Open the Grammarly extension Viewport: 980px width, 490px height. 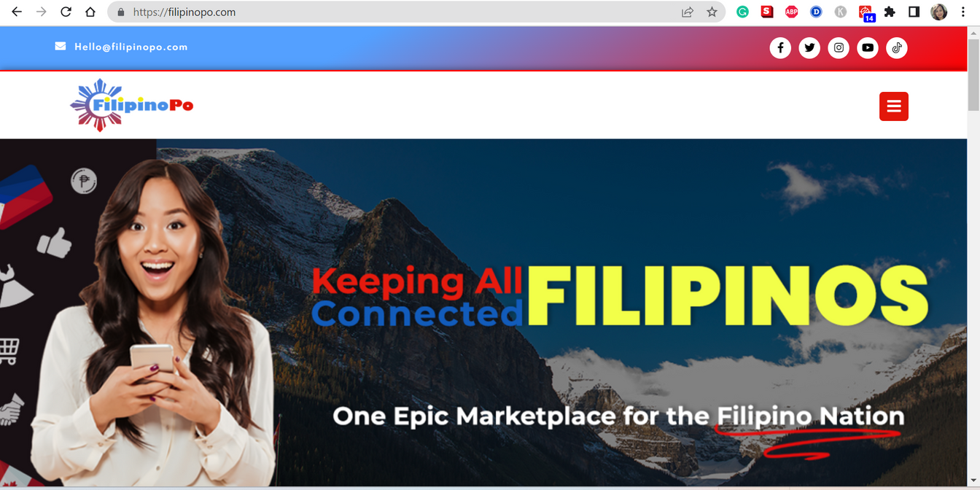click(x=742, y=12)
